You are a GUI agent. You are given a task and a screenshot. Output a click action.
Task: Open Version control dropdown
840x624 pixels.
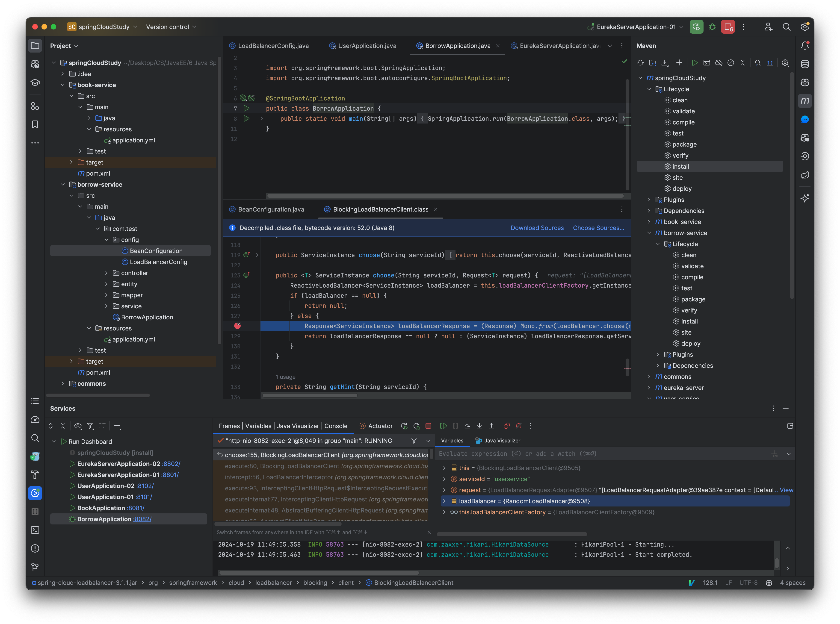171,27
